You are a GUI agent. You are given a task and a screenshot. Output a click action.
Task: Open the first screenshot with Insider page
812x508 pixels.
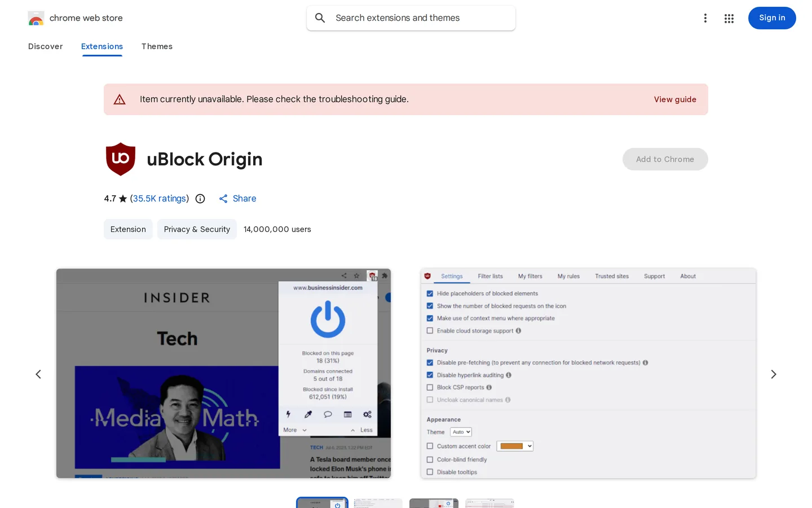pos(223,374)
